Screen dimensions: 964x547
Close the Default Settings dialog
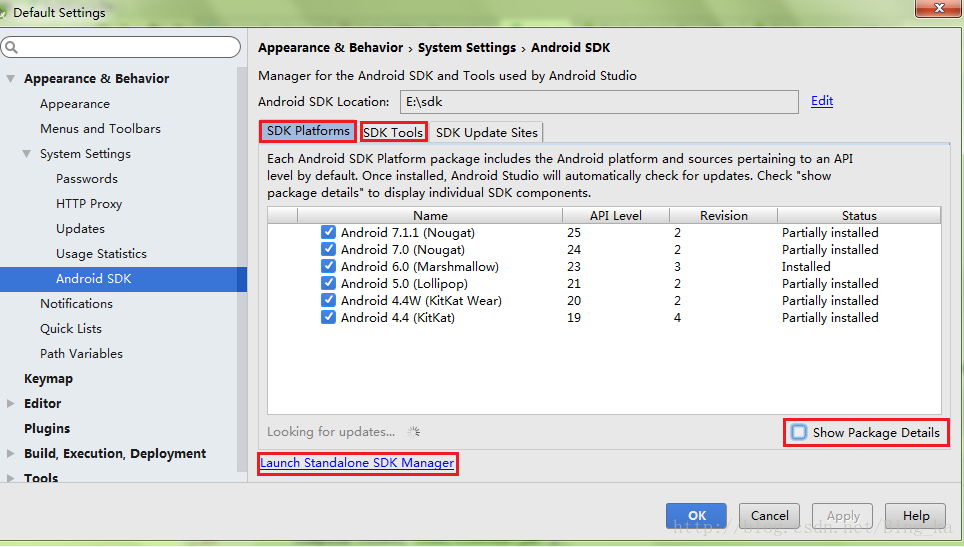point(938,8)
